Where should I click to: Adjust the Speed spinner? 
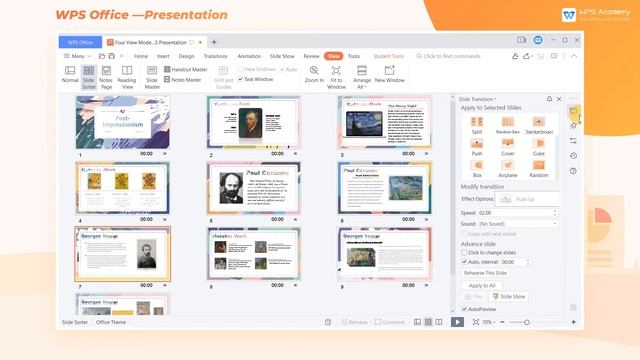[x=555, y=213]
